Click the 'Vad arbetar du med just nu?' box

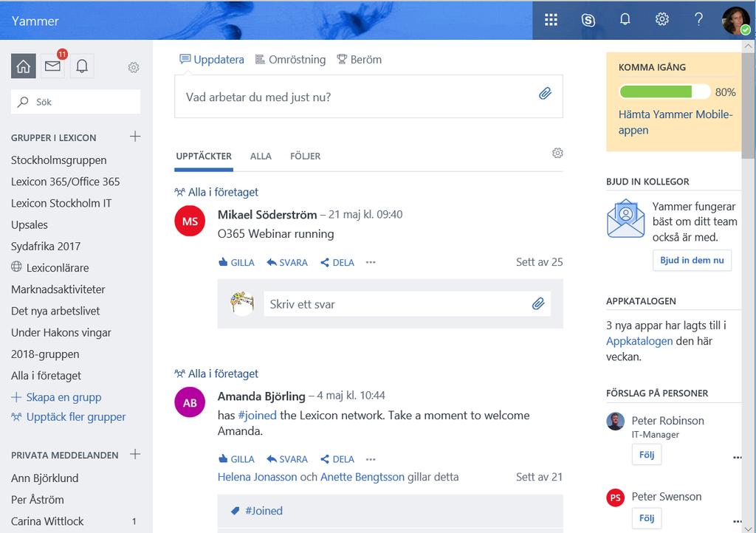click(x=368, y=97)
